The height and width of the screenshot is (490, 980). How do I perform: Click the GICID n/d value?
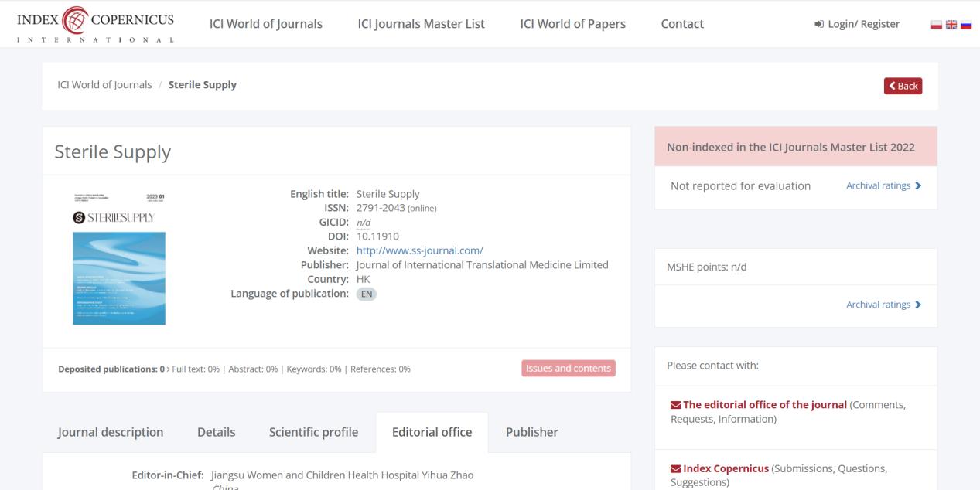pos(363,222)
